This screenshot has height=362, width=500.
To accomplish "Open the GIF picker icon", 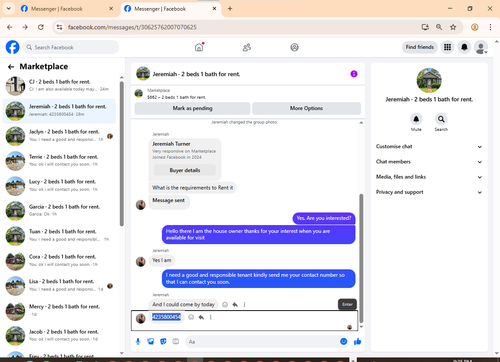I will click(x=176, y=341).
